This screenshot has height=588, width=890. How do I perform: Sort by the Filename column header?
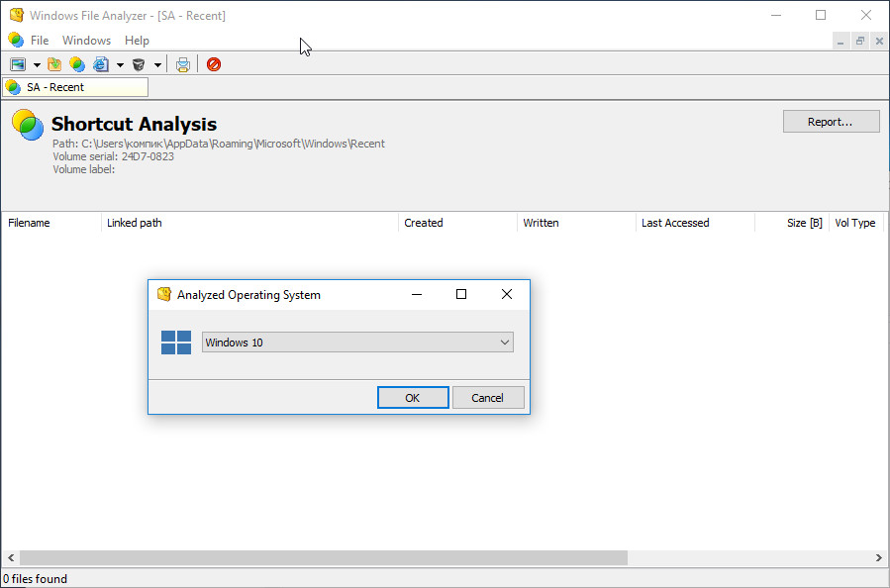point(51,223)
